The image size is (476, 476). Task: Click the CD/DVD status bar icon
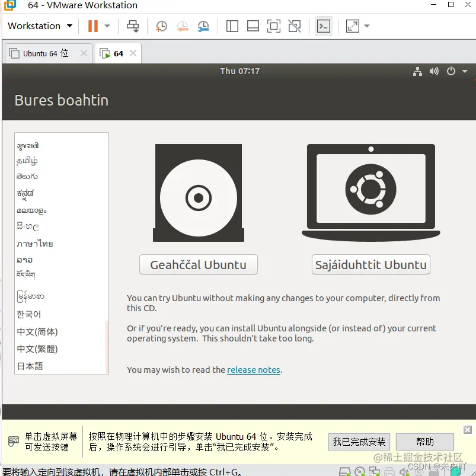pyautogui.click(x=360, y=471)
